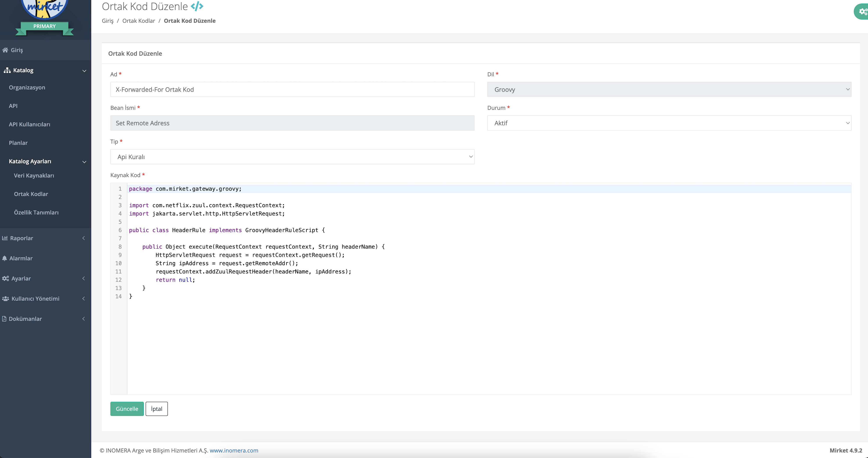This screenshot has height=458, width=868.
Task: Click the Mirket 4.9.2 version text
Action: tap(846, 451)
